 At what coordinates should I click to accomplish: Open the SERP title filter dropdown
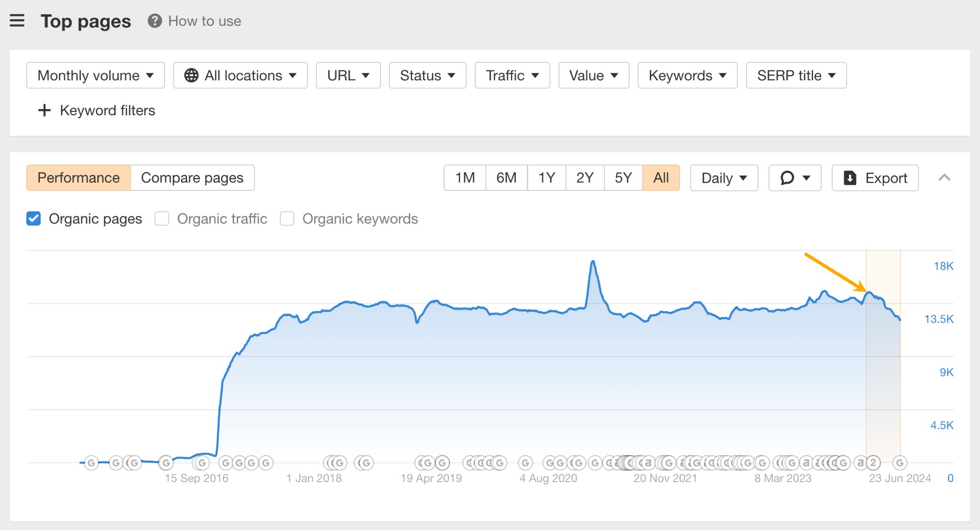[x=796, y=76]
